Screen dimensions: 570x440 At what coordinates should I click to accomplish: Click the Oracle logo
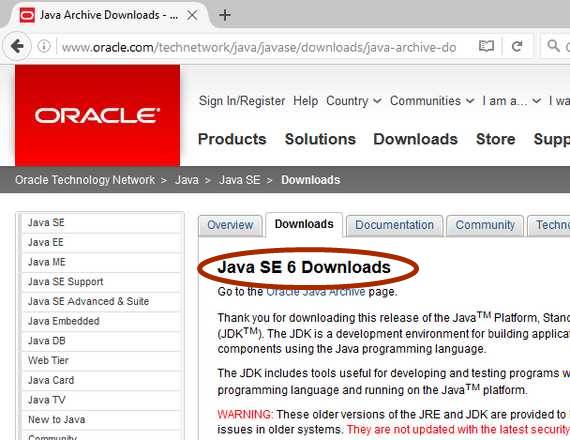click(x=97, y=115)
